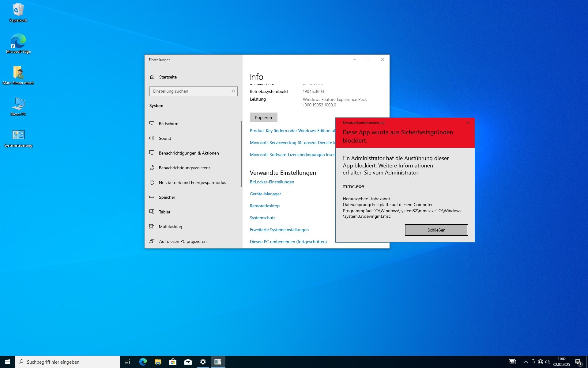Click the Einstellung suchen search field

point(190,91)
